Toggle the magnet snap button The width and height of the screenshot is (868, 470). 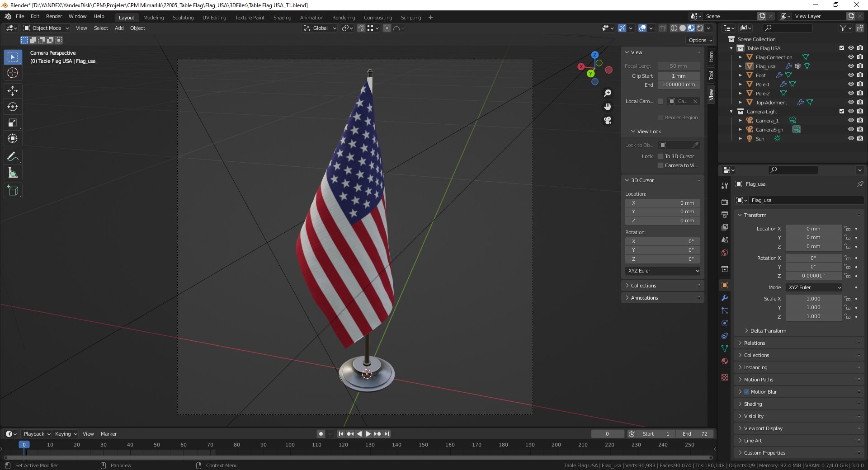coord(361,28)
